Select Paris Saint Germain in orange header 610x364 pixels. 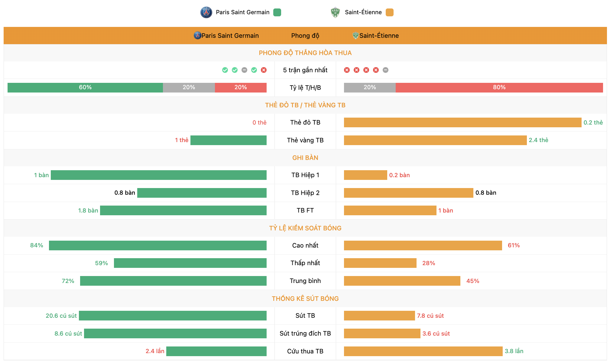click(x=230, y=36)
